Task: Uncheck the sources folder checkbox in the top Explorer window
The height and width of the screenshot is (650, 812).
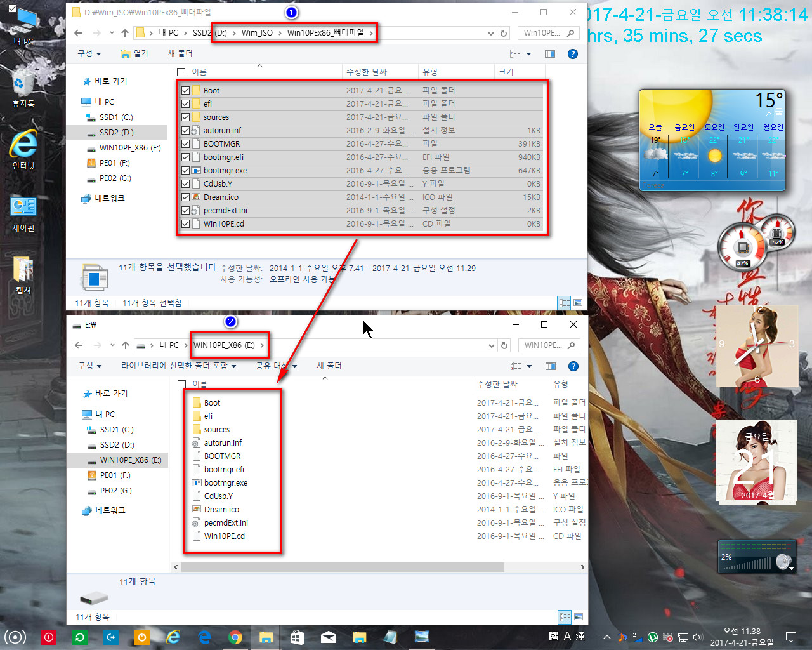Action: click(185, 117)
